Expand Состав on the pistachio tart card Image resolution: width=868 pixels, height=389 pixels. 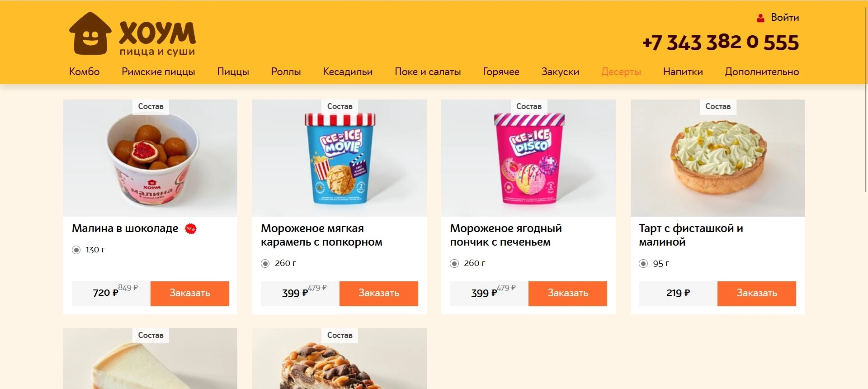(718, 107)
